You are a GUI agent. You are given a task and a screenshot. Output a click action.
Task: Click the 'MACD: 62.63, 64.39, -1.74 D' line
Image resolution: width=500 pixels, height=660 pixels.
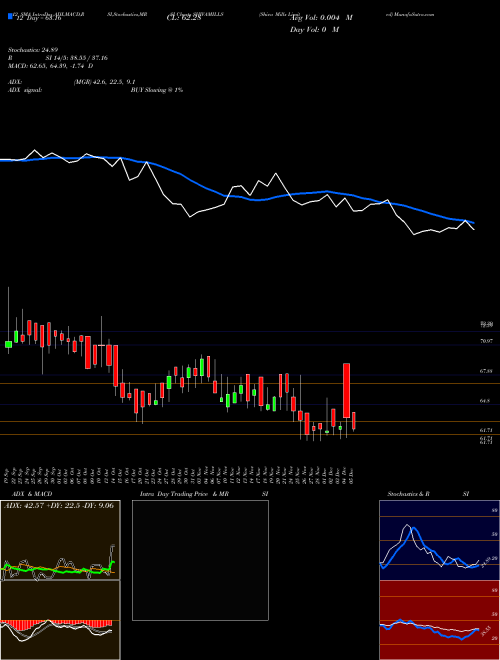coord(51,66)
